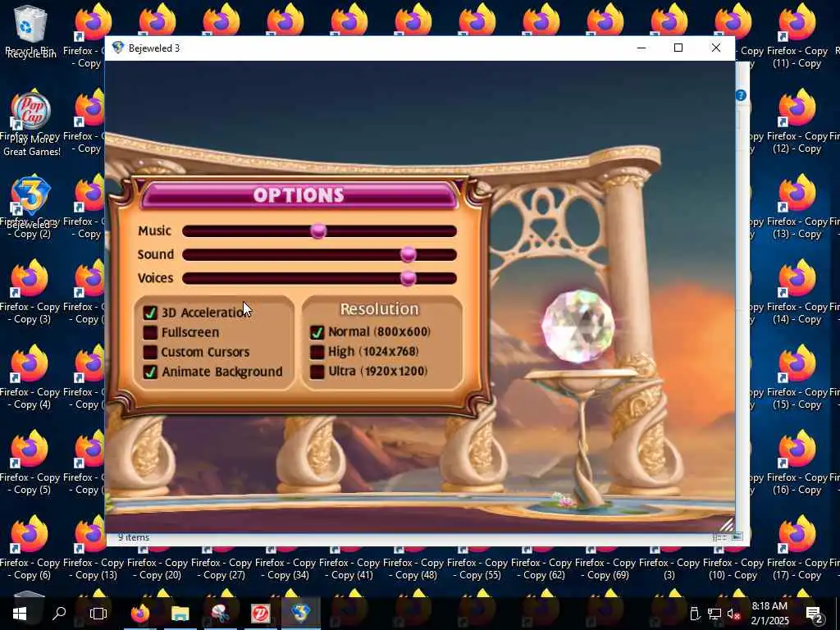Click the Bejeweled 3 title bar icon
The height and width of the screenshot is (630, 840).
point(118,48)
